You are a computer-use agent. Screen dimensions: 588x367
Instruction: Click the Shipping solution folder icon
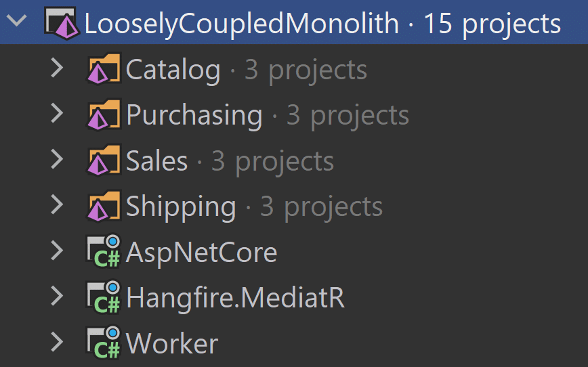pyautogui.click(x=104, y=206)
